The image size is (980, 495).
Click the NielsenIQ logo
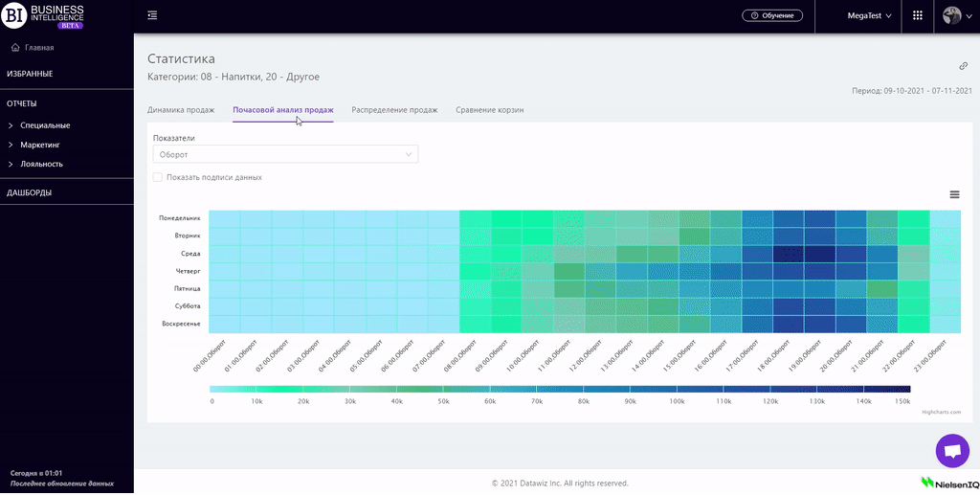click(947, 482)
